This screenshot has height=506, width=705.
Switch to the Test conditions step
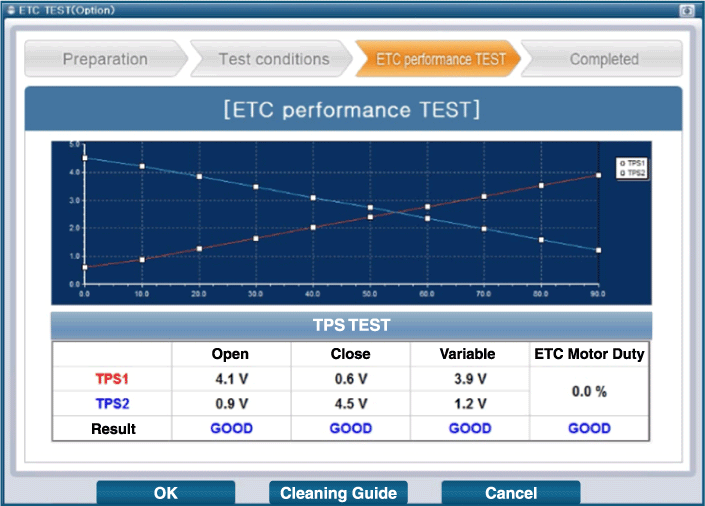[273, 59]
